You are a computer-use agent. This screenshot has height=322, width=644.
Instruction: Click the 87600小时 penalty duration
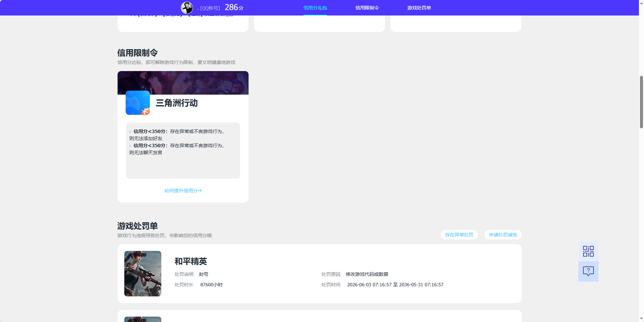[212, 285]
